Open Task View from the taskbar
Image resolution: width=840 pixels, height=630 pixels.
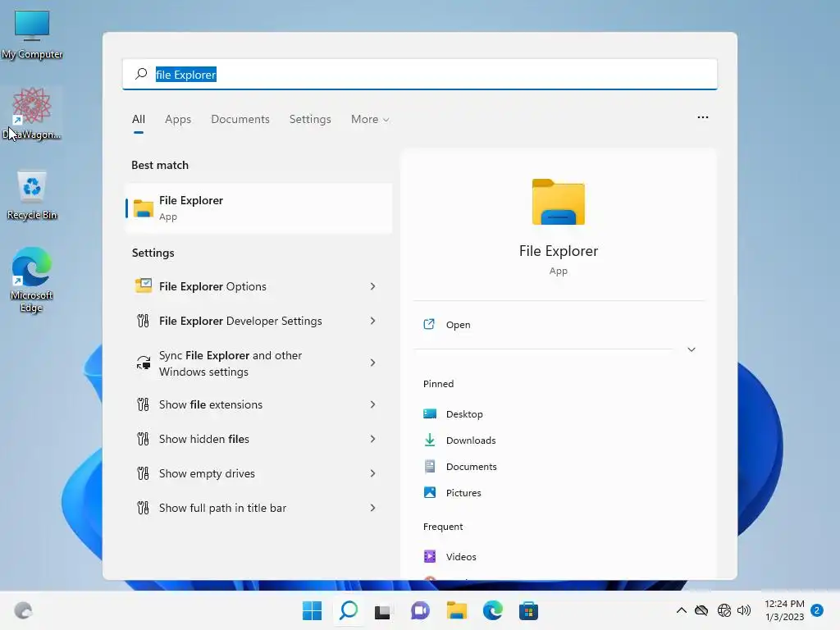[x=382, y=611]
